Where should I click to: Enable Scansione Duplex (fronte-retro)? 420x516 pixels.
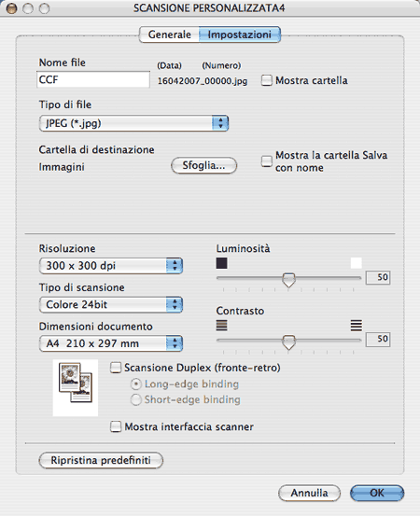116,368
